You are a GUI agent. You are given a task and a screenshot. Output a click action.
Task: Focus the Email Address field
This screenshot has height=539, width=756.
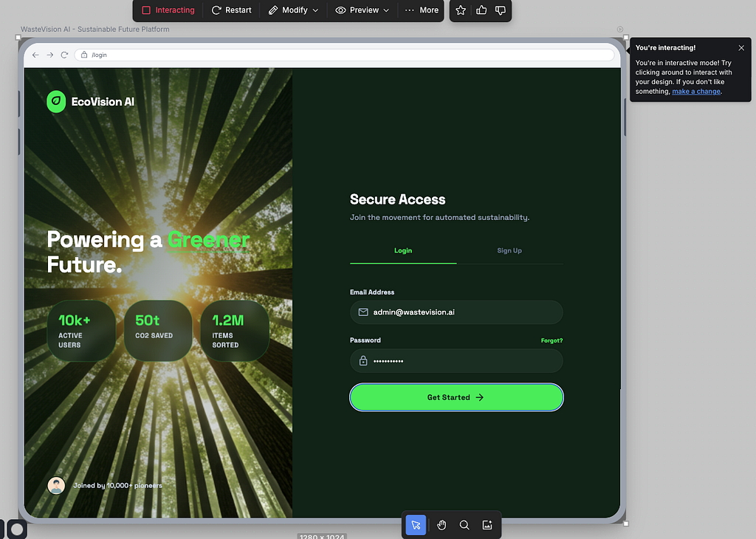pyautogui.click(x=456, y=312)
